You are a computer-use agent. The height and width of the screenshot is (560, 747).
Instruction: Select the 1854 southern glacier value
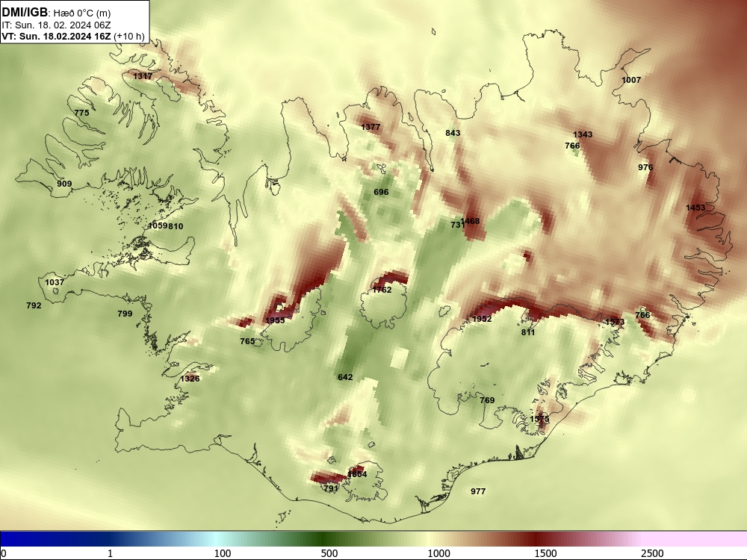point(357,474)
